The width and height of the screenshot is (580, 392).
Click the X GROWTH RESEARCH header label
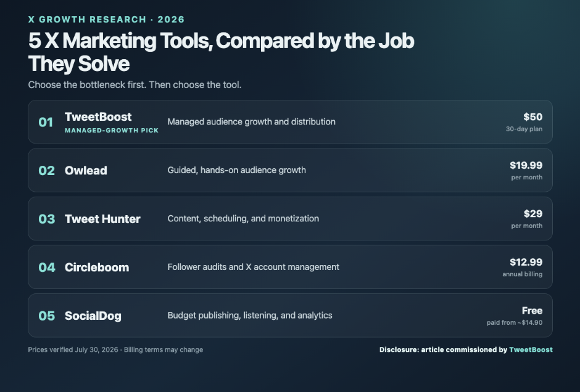click(x=106, y=19)
